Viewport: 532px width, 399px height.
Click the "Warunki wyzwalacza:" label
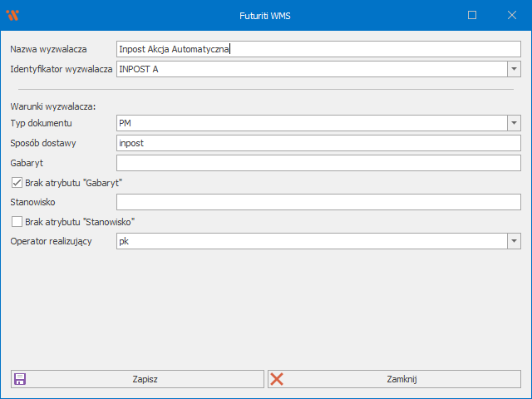[x=53, y=106]
